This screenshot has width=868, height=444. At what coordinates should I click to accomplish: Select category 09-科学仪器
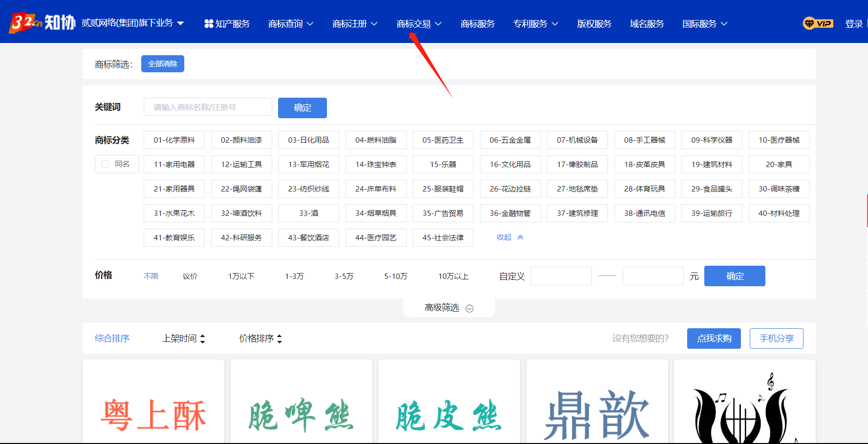pos(712,140)
